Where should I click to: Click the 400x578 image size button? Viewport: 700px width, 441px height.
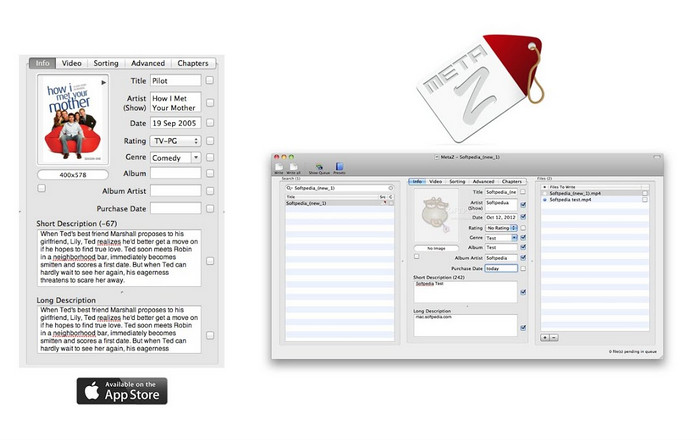(73, 175)
